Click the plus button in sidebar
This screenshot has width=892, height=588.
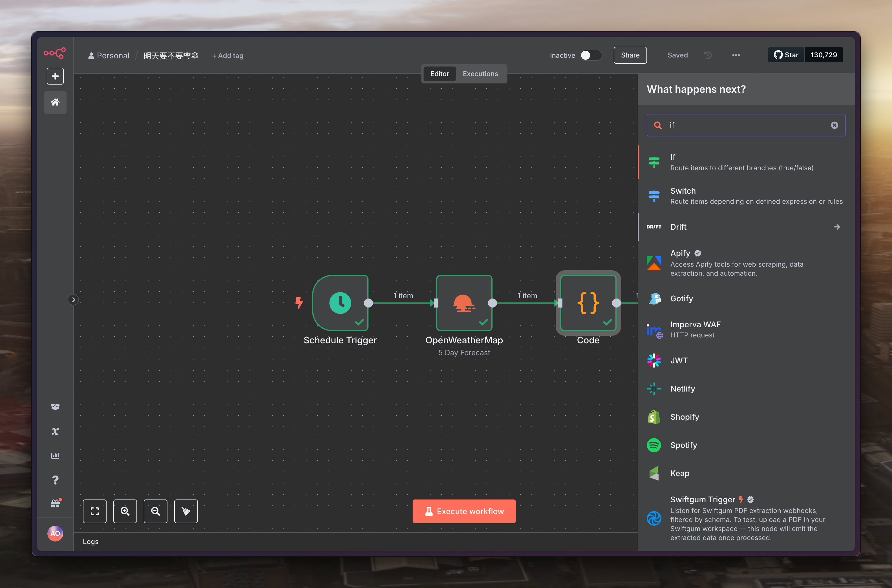tap(55, 76)
